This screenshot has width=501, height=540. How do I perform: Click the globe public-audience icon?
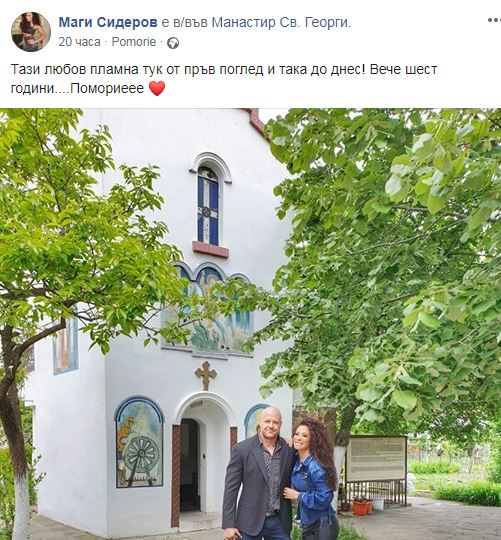click(x=173, y=43)
